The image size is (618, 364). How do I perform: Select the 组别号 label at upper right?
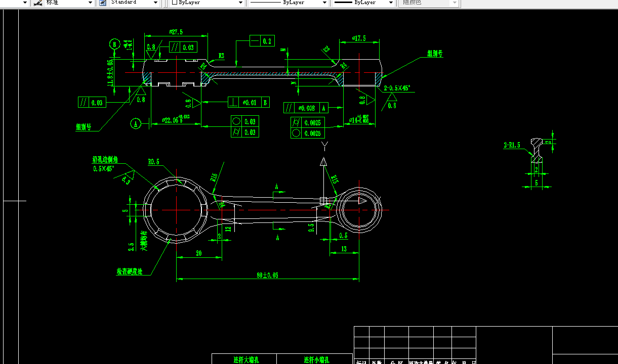(x=435, y=54)
